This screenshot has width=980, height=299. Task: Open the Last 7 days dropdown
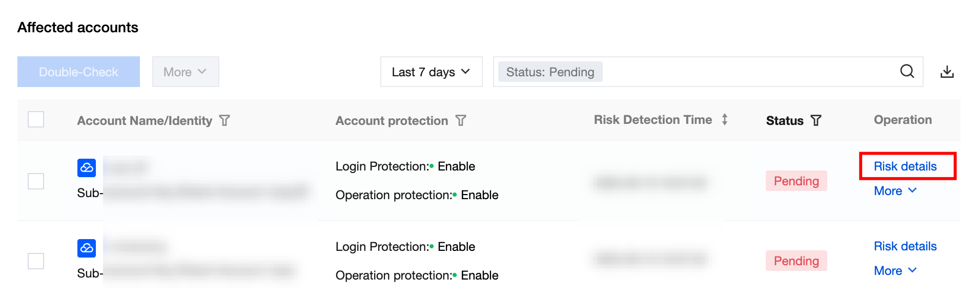[431, 72]
